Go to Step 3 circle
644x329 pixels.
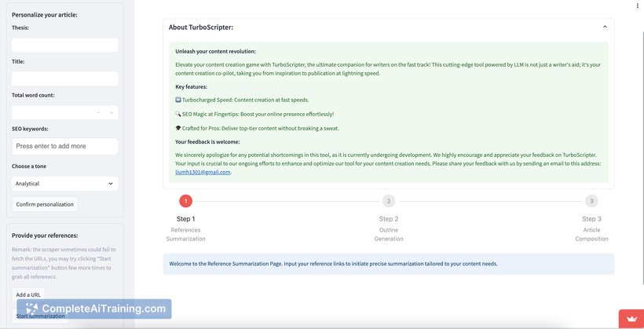point(591,201)
